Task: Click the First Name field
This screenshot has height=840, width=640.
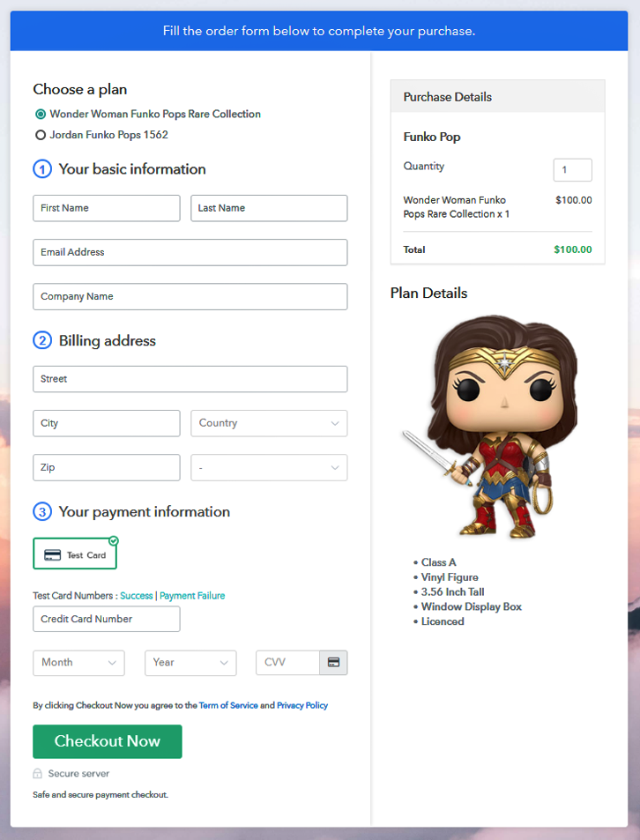Action: pos(107,208)
